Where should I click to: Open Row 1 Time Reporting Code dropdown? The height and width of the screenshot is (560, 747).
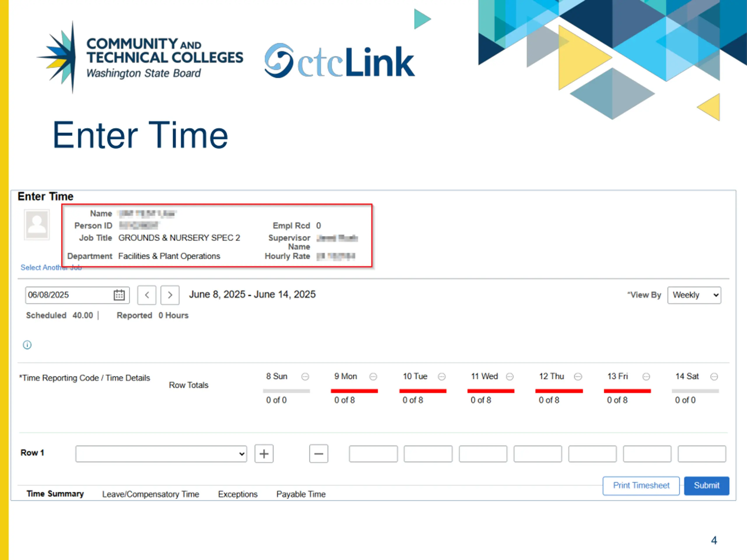[x=161, y=454]
